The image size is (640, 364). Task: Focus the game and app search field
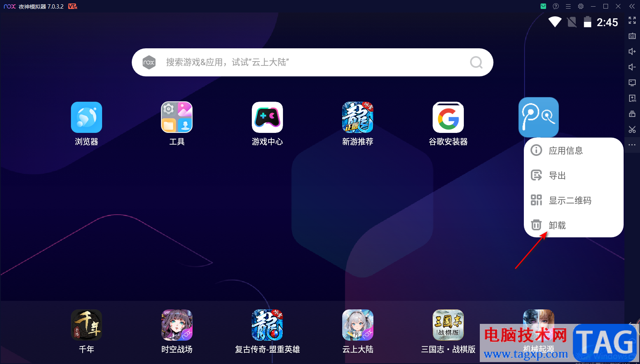313,62
